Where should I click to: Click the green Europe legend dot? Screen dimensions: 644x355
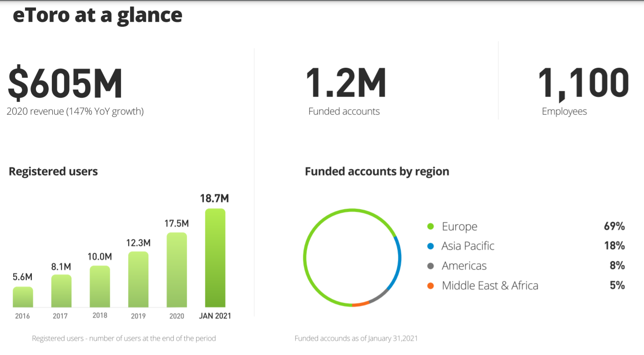(430, 226)
